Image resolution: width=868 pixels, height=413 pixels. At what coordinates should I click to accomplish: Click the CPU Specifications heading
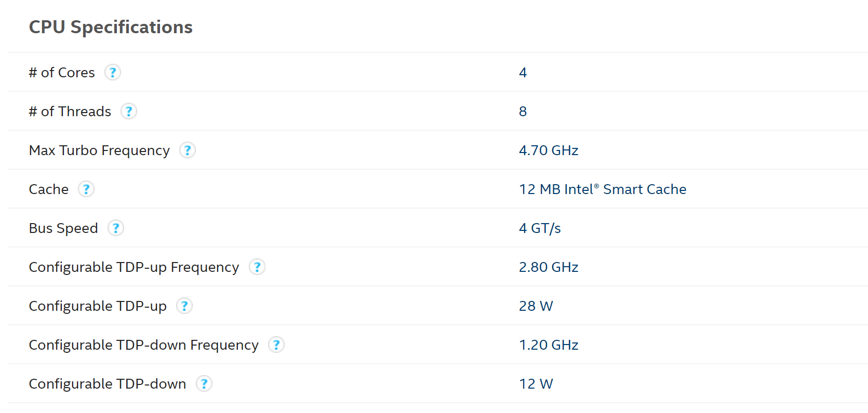click(x=111, y=27)
